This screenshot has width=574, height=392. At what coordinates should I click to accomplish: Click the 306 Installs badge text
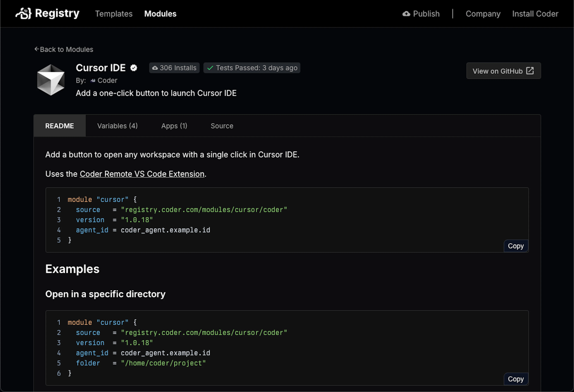click(178, 68)
